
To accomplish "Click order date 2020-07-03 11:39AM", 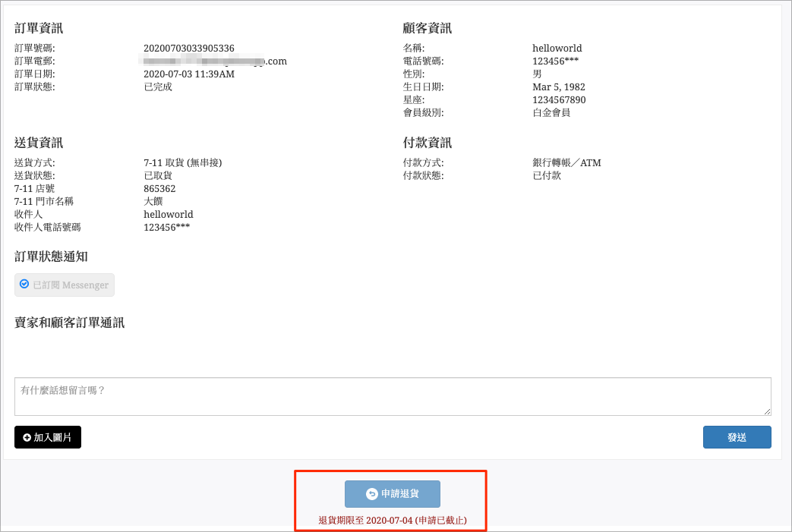I will click(189, 74).
